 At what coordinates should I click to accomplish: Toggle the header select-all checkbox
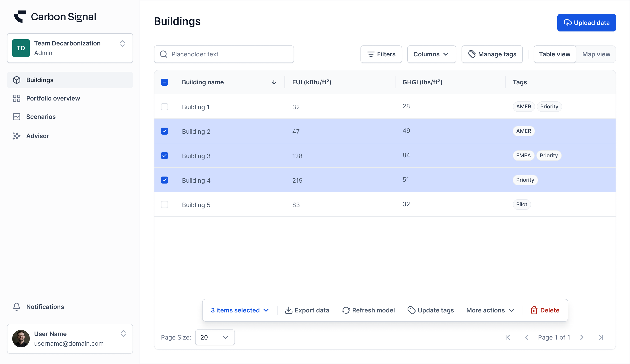pyautogui.click(x=164, y=82)
